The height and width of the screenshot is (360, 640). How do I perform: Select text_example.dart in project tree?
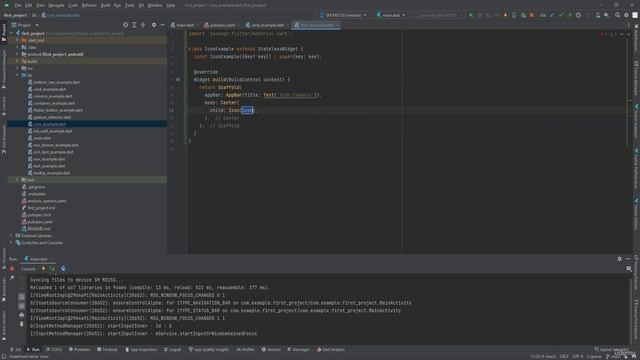[x=49, y=166]
